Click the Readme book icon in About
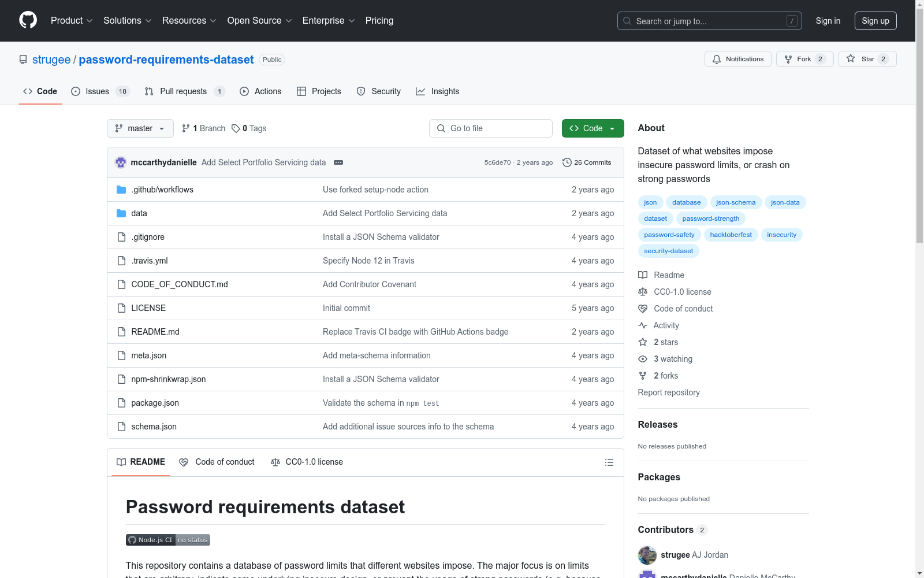The height and width of the screenshot is (578, 924). pos(643,275)
